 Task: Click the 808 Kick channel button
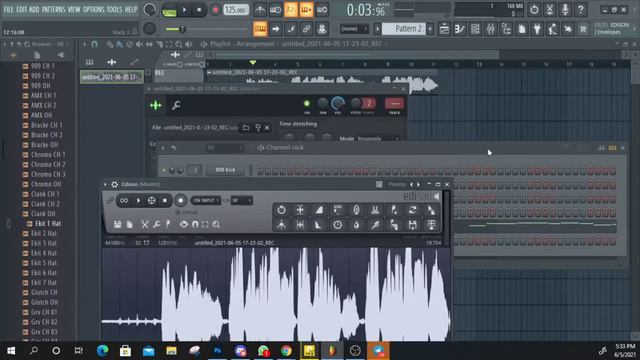pos(225,170)
